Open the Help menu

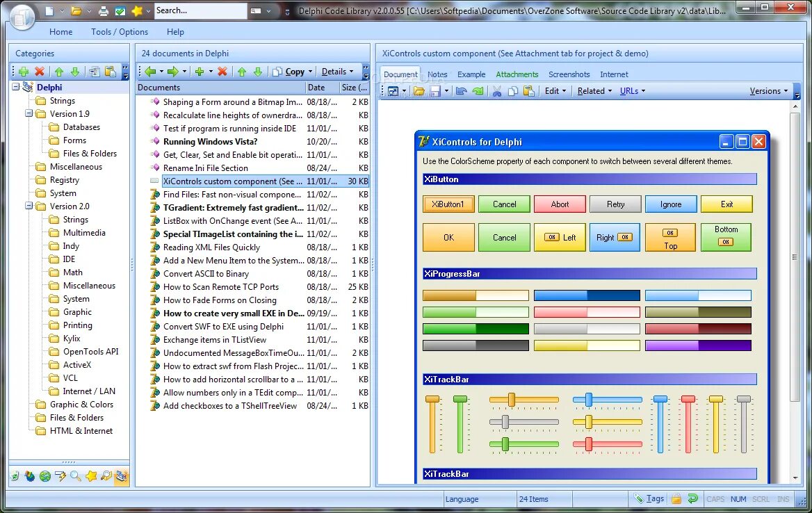[x=175, y=31]
